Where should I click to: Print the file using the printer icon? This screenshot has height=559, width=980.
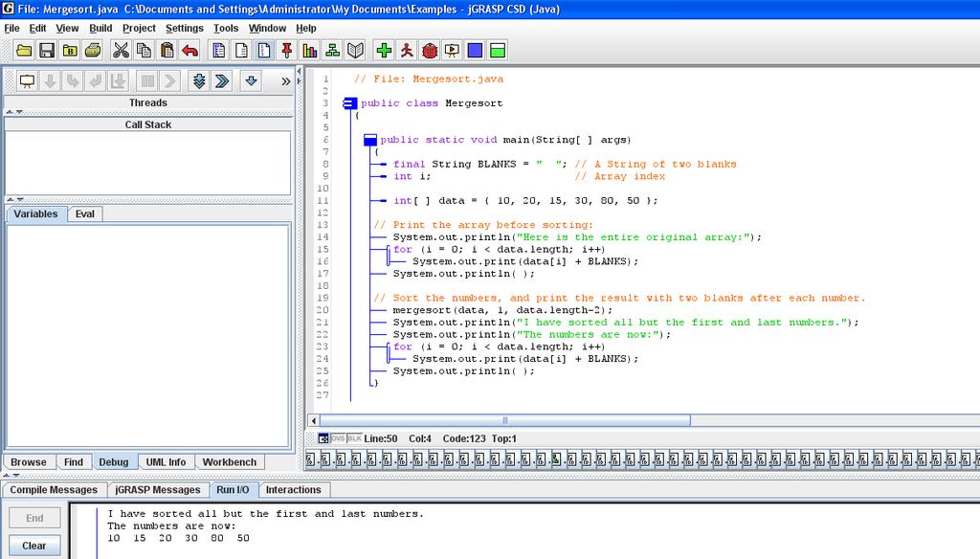(x=93, y=50)
